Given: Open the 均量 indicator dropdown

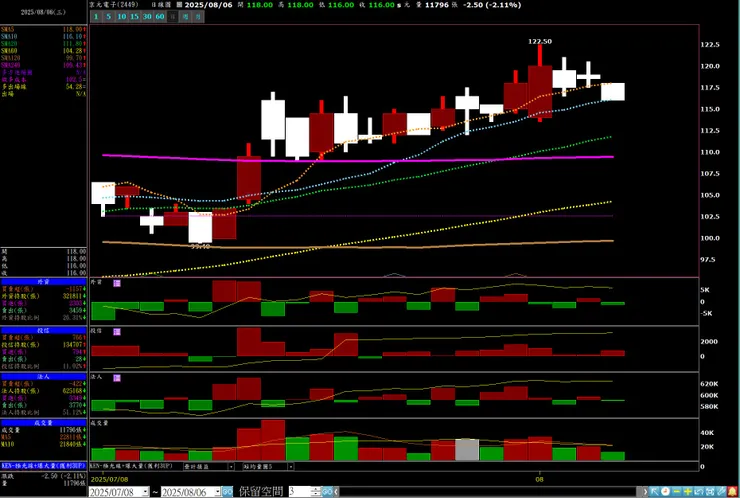Looking at the screenshot, I should (x=291, y=466).
